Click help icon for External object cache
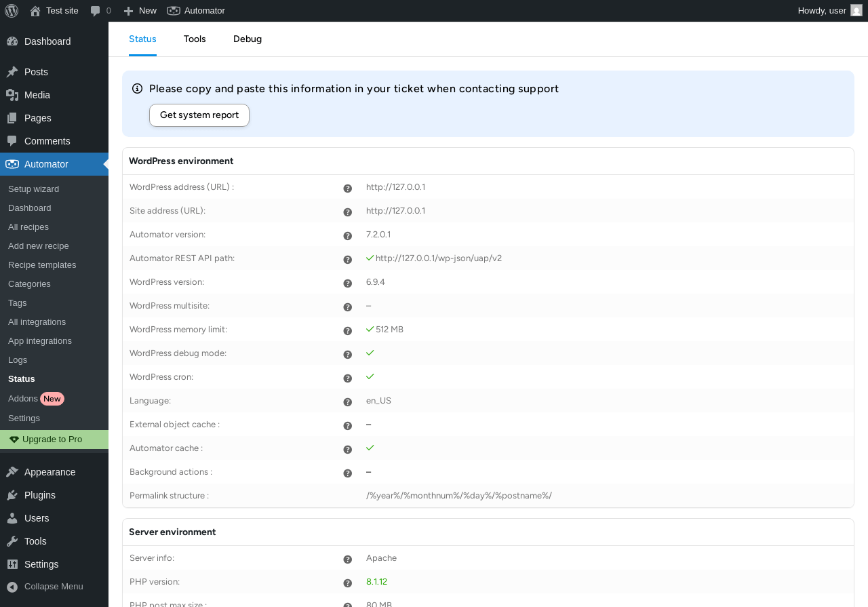This screenshot has width=868, height=607. (348, 426)
